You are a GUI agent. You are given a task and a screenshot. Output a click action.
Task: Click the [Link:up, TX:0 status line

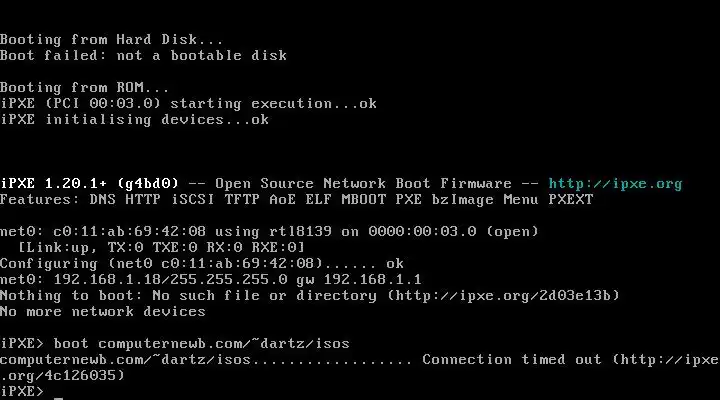tap(161, 248)
